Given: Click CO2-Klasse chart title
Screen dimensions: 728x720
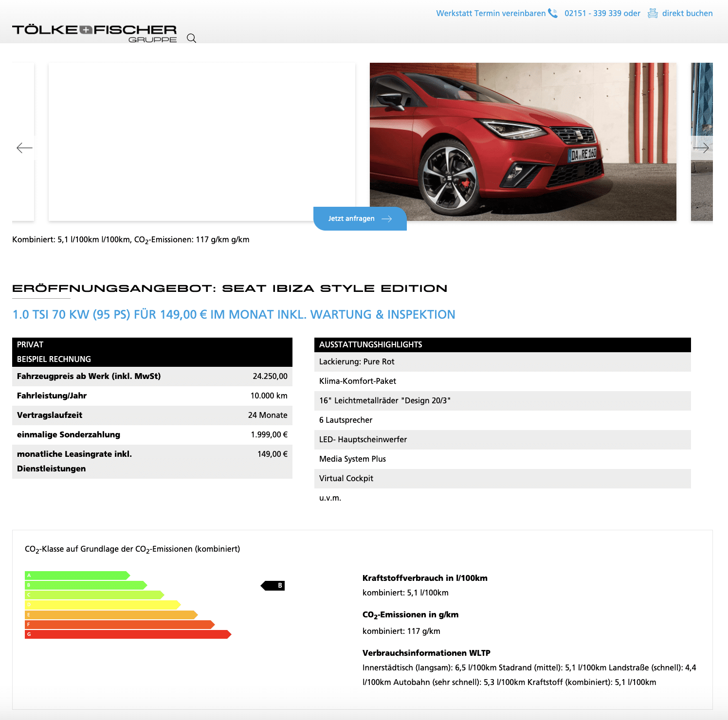Looking at the screenshot, I should coord(132,549).
